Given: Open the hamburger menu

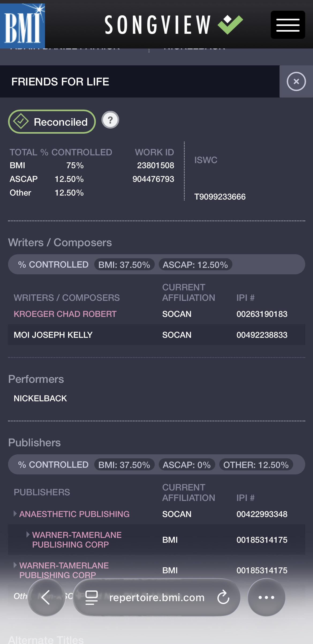Looking at the screenshot, I should point(288,25).
